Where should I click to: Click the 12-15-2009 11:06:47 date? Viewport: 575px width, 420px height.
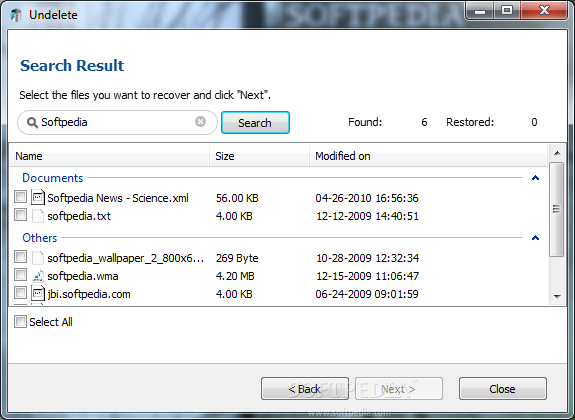pyautogui.click(x=367, y=276)
